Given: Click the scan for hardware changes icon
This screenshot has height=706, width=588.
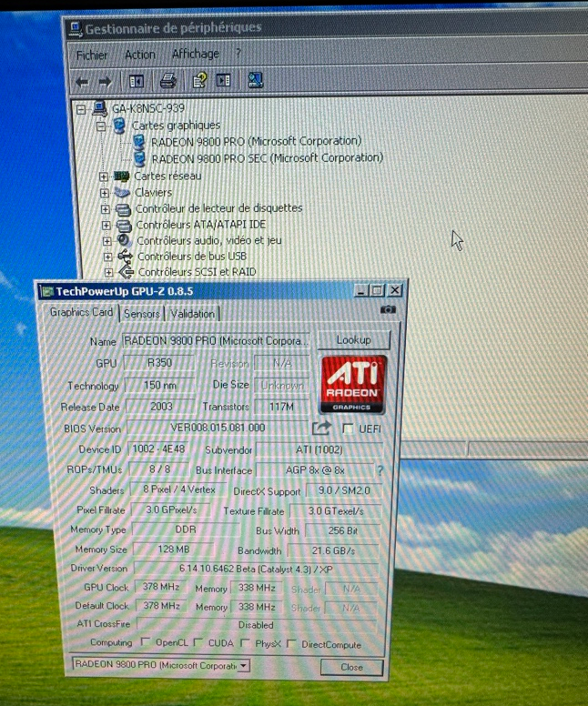Looking at the screenshot, I should click(x=256, y=80).
